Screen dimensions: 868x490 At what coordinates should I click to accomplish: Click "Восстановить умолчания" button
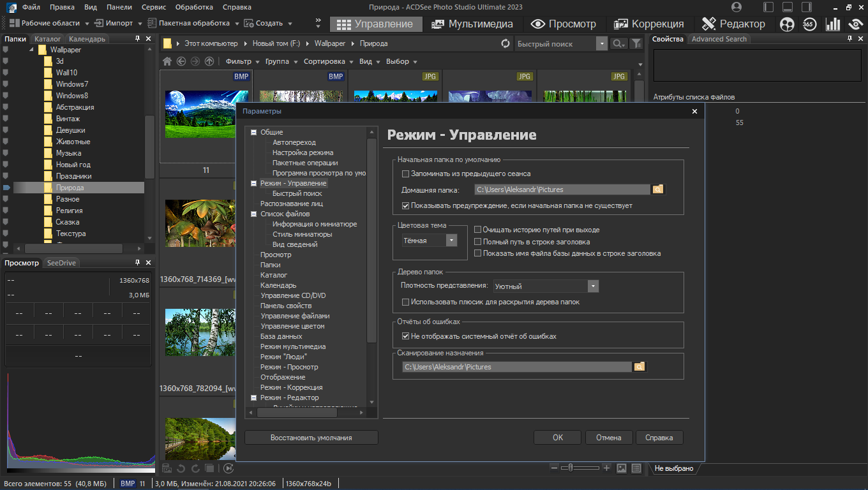(x=311, y=438)
